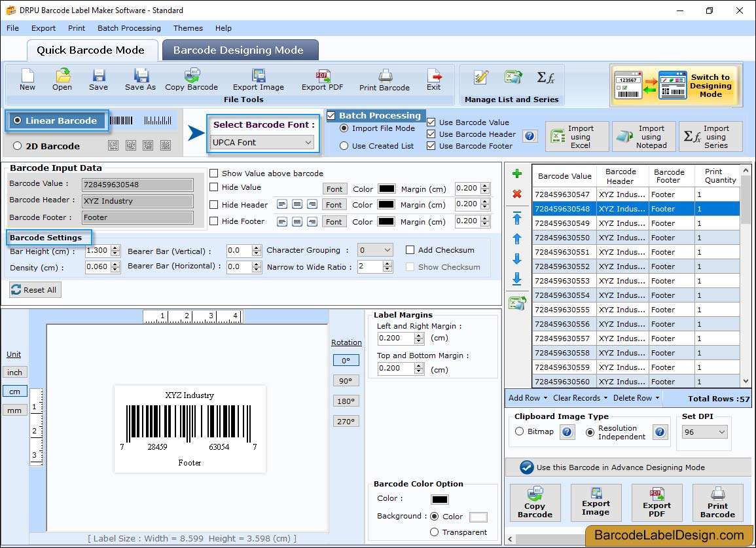Click Import using Notepad
756x548 pixels.
pos(644,137)
